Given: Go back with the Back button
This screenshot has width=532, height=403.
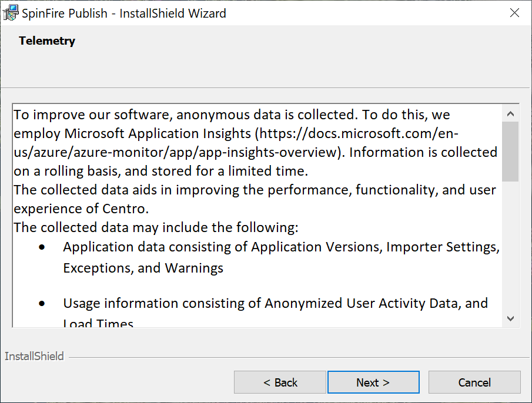Looking at the screenshot, I should [280, 382].
